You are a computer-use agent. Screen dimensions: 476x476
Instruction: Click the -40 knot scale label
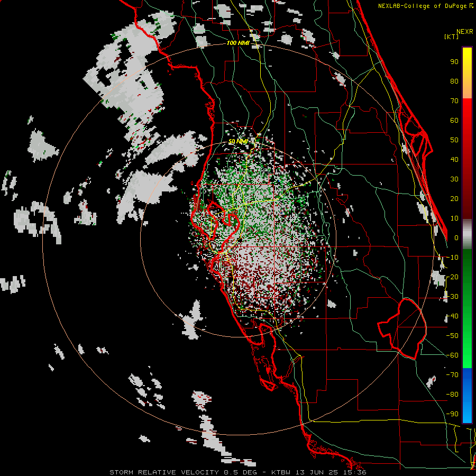pos(452,316)
